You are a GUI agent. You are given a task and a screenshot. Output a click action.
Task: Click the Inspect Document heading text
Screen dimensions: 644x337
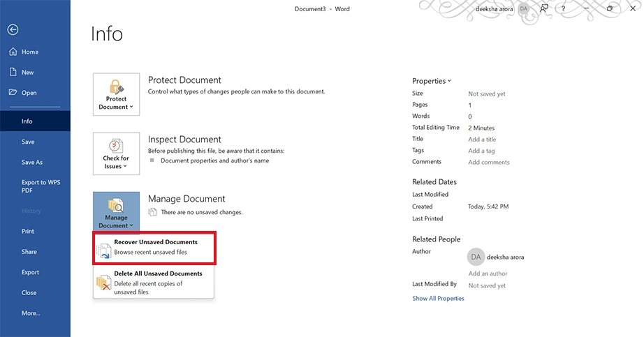point(184,140)
